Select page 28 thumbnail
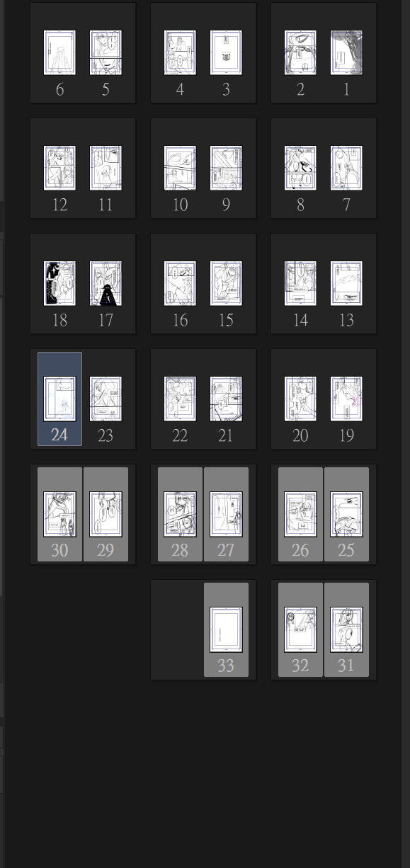The image size is (410, 868). (x=180, y=514)
